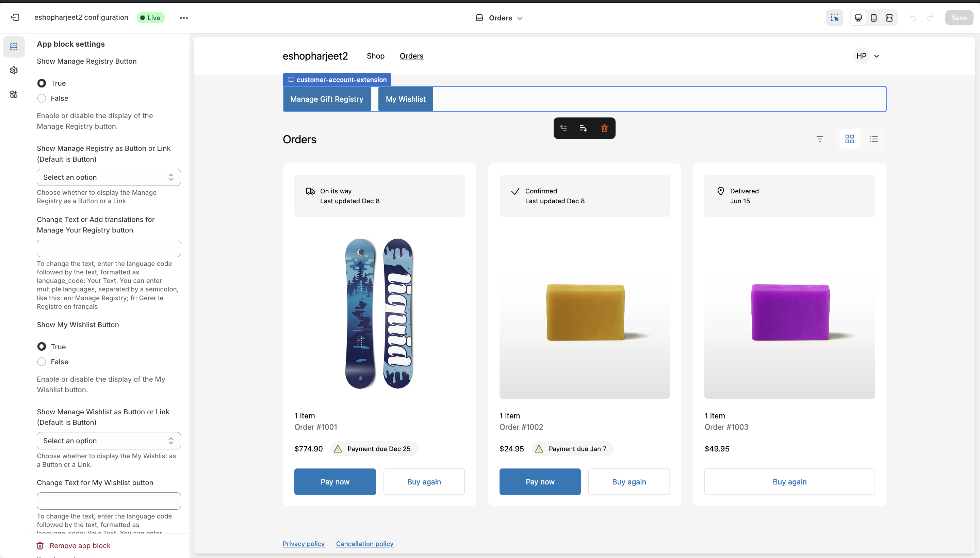Screen dimensions: 980x558
Task: Open the Settings gear sidebar icon
Action: tap(14, 70)
